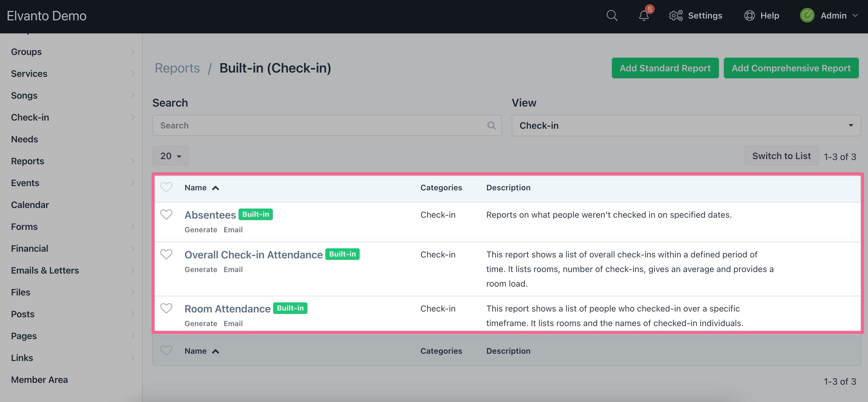Image resolution: width=868 pixels, height=402 pixels.
Task: Click the magnifier icon in Search field
Action: click(491, 125)
